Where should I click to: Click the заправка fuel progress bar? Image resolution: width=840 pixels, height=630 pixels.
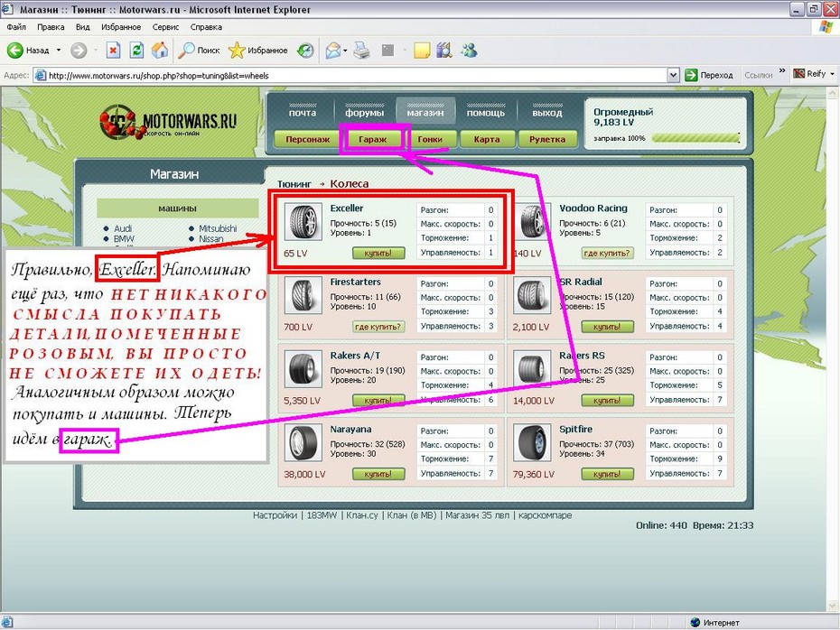[x=695, y=138]
